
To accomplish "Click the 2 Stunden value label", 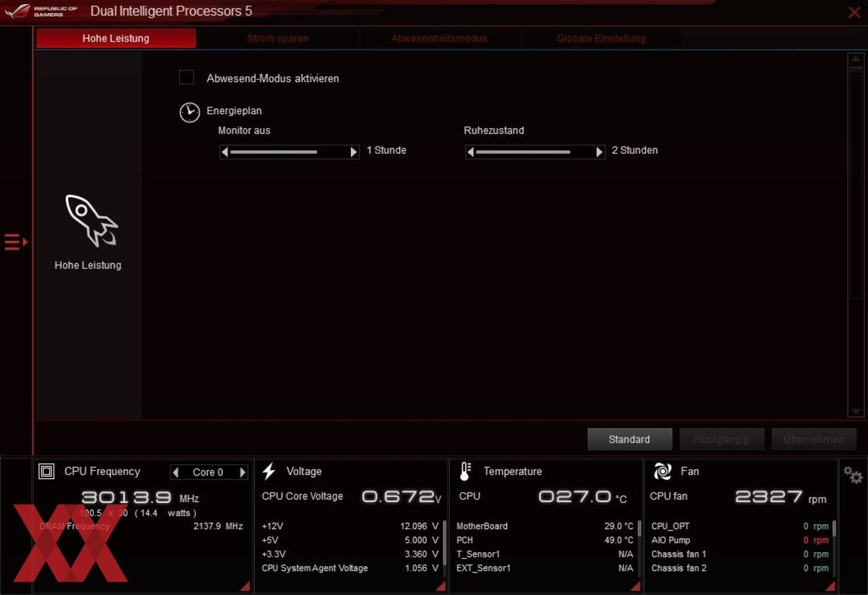I will (x=634, y=150).
